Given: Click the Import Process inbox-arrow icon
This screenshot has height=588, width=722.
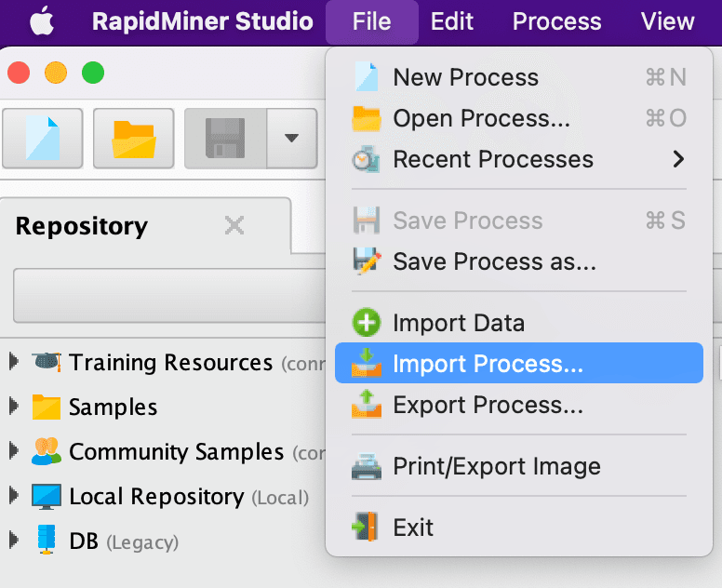Looking at the screenshot, I should (367, 363).
